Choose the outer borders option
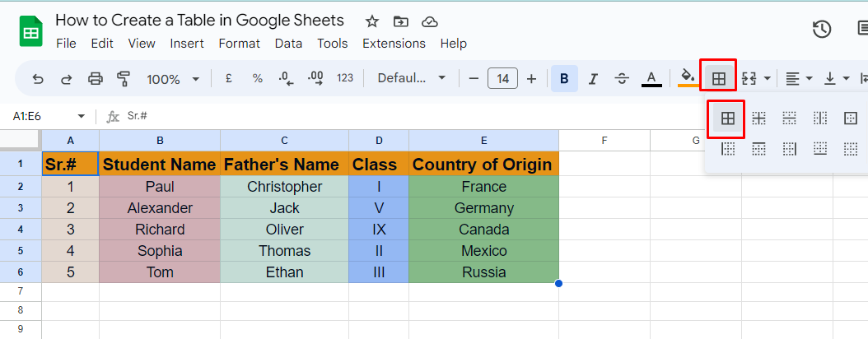This screenshot has width=868, height=339. (850, 118)
